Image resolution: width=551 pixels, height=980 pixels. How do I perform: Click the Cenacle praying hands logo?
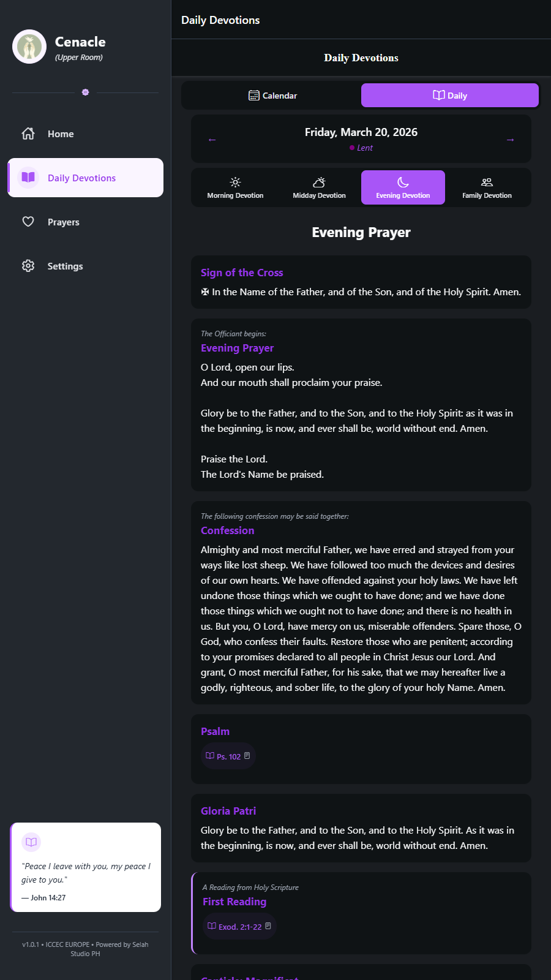pyautogui.click(x=29, y=47)
